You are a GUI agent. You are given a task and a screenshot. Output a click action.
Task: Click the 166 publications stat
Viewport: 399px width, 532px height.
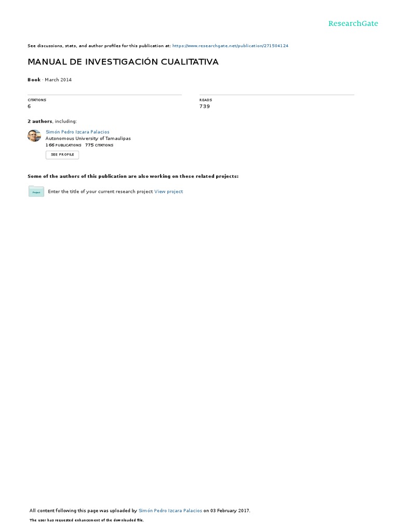[63, 145]
